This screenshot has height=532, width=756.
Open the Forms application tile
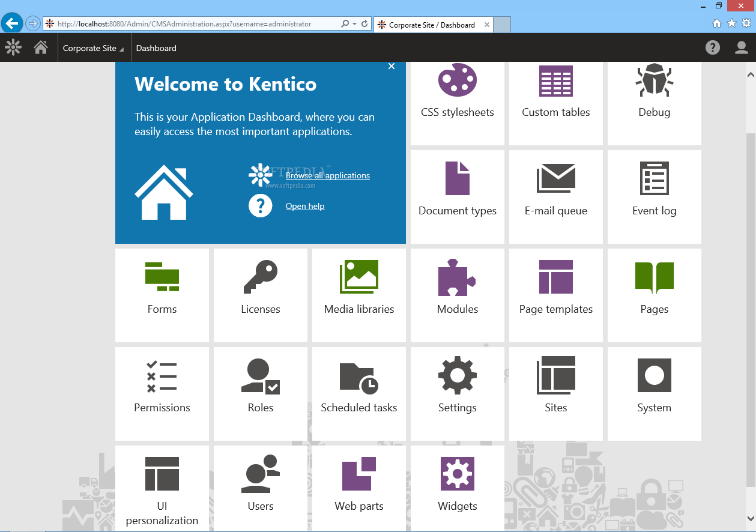[162, 295]
